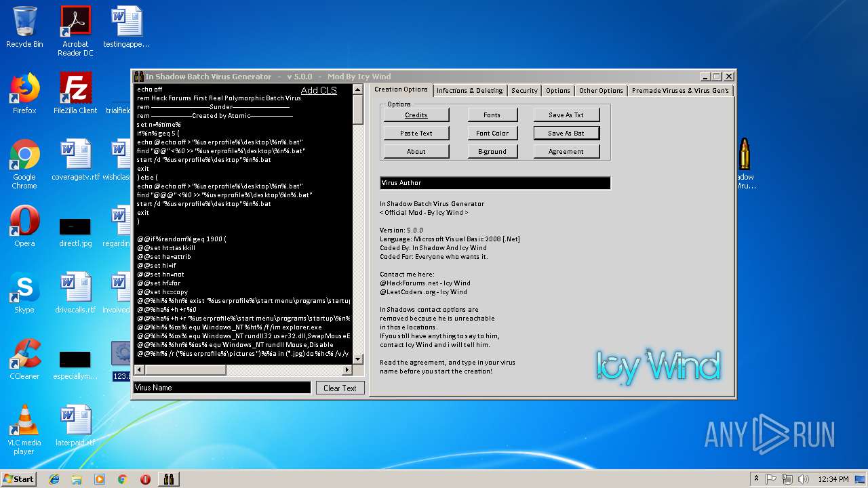868x488 pixels.
Task: Click the volume speaker tray icon
Action: click(804, 479)
